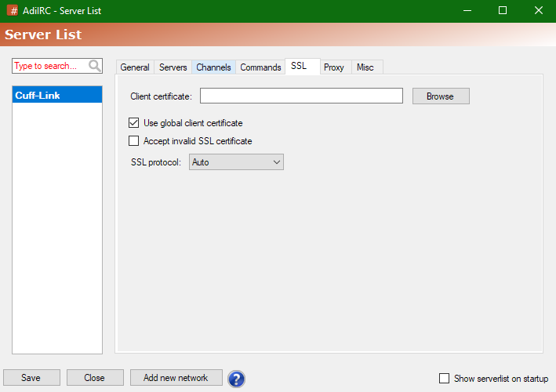
Task: Click the magnifier search icon
Action: click(95, 66)
